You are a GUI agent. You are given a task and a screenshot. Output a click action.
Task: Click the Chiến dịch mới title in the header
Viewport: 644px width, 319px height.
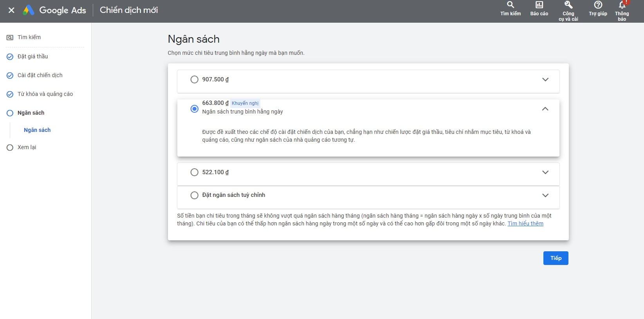click(129, 10)
